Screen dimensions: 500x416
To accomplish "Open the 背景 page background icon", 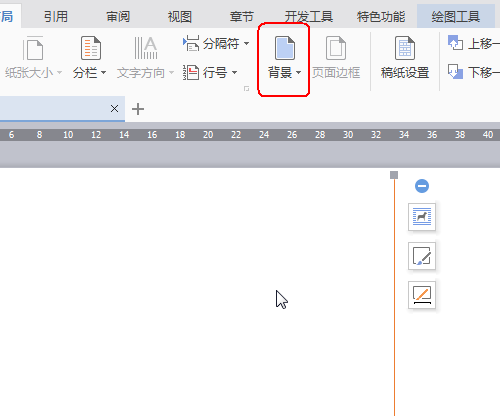I will tap(285, 48).
